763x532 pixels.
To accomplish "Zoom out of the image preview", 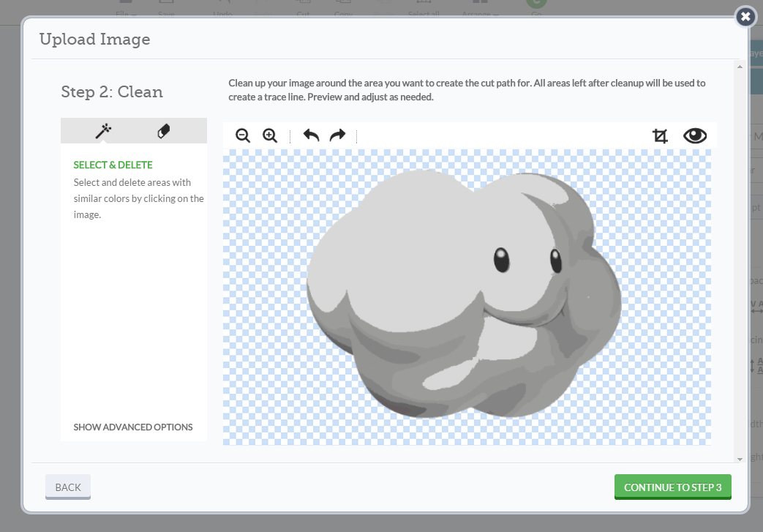I will click(243, 135).
